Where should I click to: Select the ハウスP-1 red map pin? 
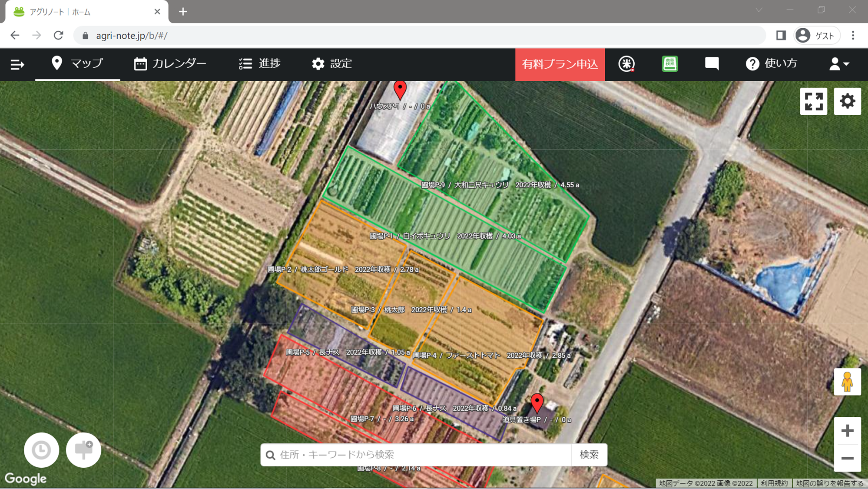pyautogui.click(x=400, y=90)
